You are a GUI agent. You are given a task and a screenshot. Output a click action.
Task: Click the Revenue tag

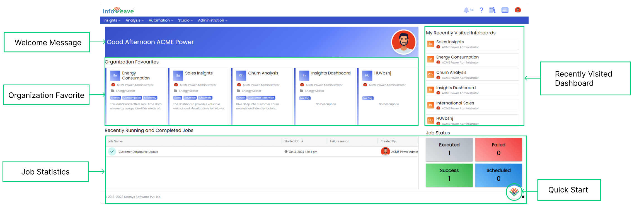(x=190, y=98)
